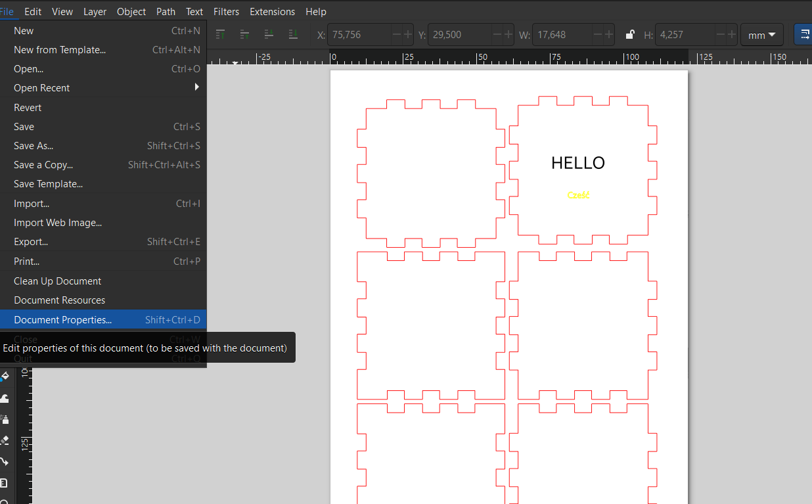This screenshot has width=812, height=504.
Task: Open the Path menu
Action: click(166, 11)
